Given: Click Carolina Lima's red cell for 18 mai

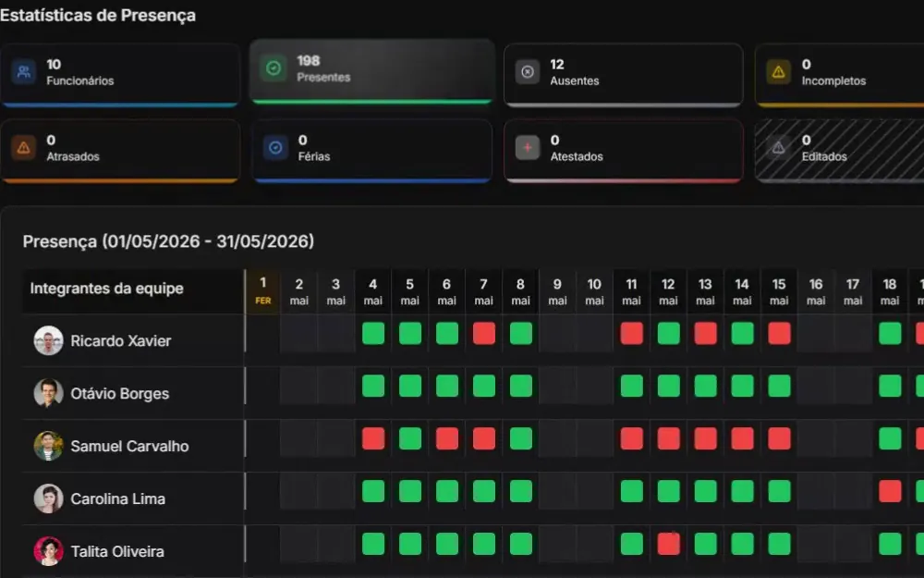Looking at the screenshot, I should (890, 491).
